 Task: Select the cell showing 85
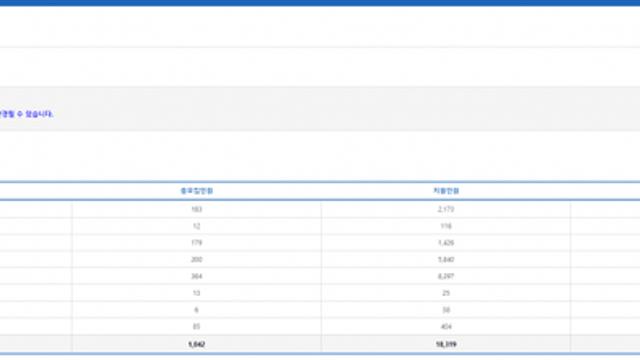click(196, 327)
